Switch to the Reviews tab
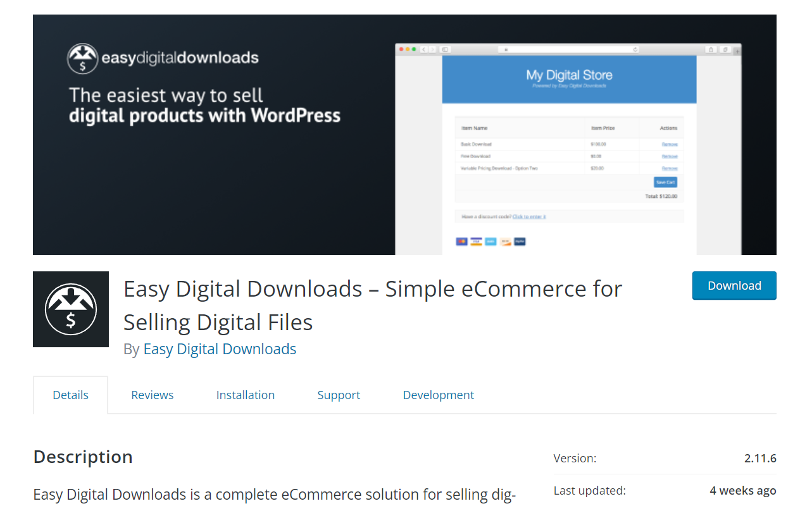The height and width of the screenshot is (506, 812). [153, 395]
